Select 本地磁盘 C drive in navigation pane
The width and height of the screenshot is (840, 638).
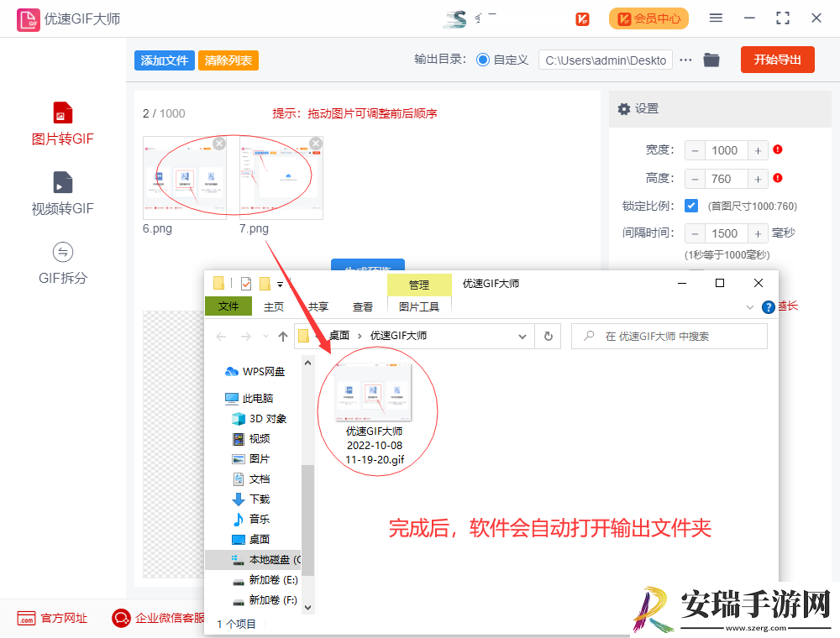click(253, 560)
